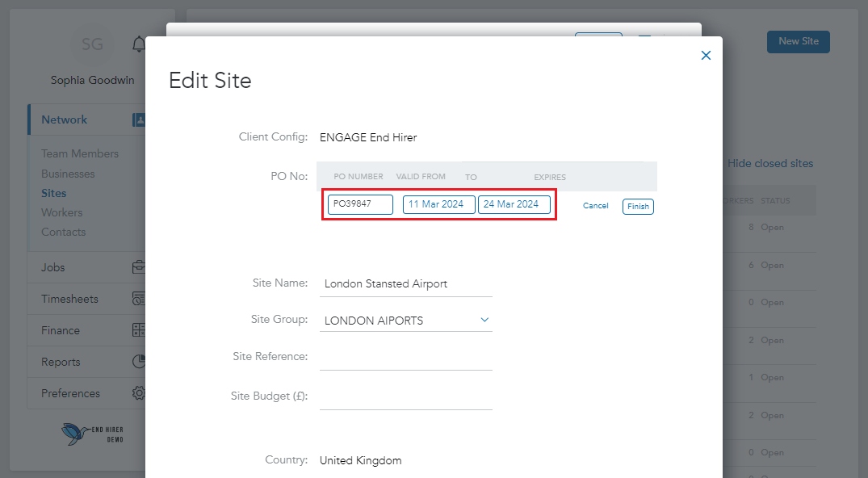The height and width of the screenshot is (478, 868).
Task: Click the Preferences gear icon
Action: (138, 393)
